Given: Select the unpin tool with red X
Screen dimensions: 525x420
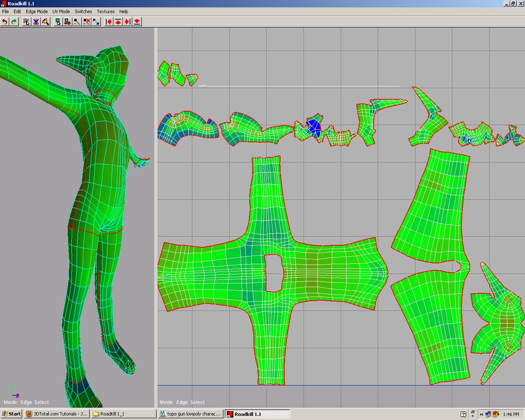Looking at the screenshot, I should pyautogui.click(x=87, y=22).
